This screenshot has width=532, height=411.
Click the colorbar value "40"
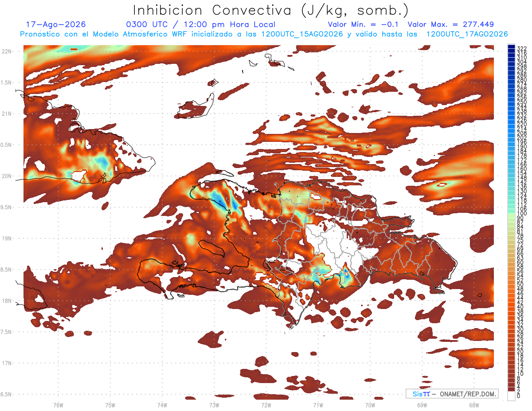click(x=520, y=307)
